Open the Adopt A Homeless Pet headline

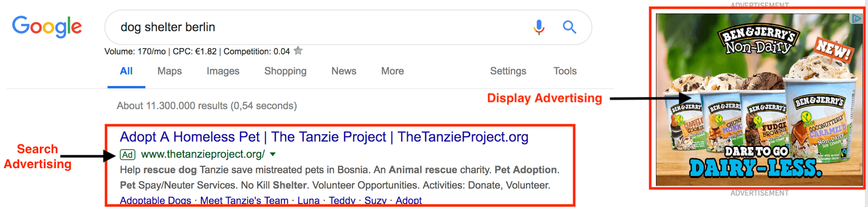pyautogui.click(x=324, y=137)
